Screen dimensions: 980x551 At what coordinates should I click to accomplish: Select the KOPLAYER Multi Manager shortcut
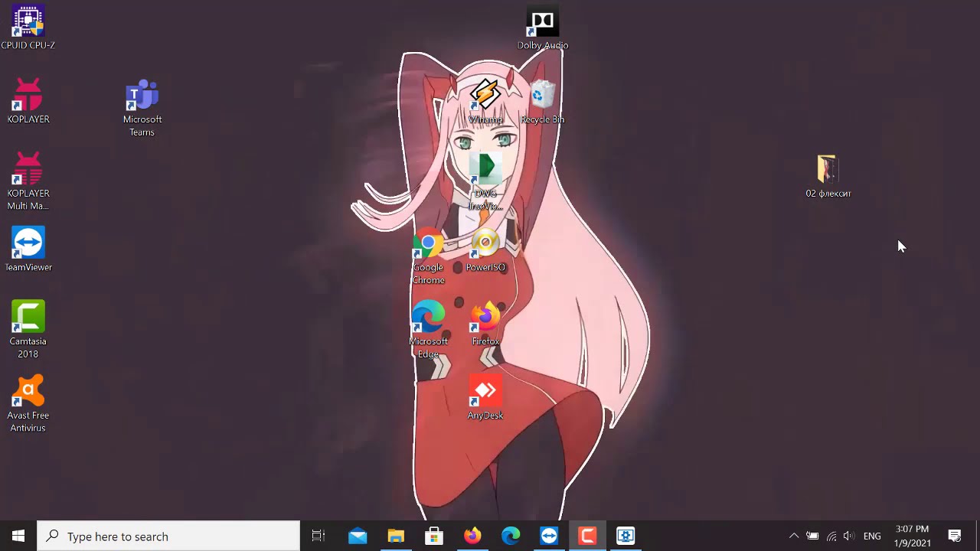click(28, 181)
